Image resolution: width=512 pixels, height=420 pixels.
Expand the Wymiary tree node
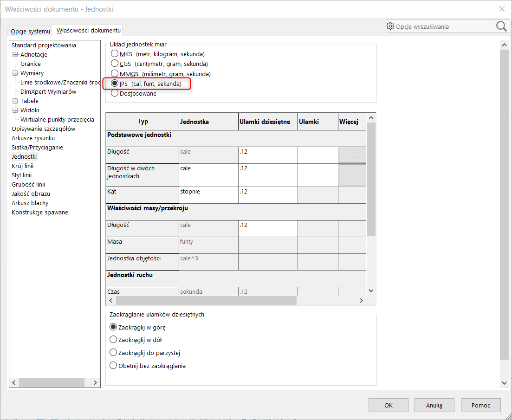point(15,73)
